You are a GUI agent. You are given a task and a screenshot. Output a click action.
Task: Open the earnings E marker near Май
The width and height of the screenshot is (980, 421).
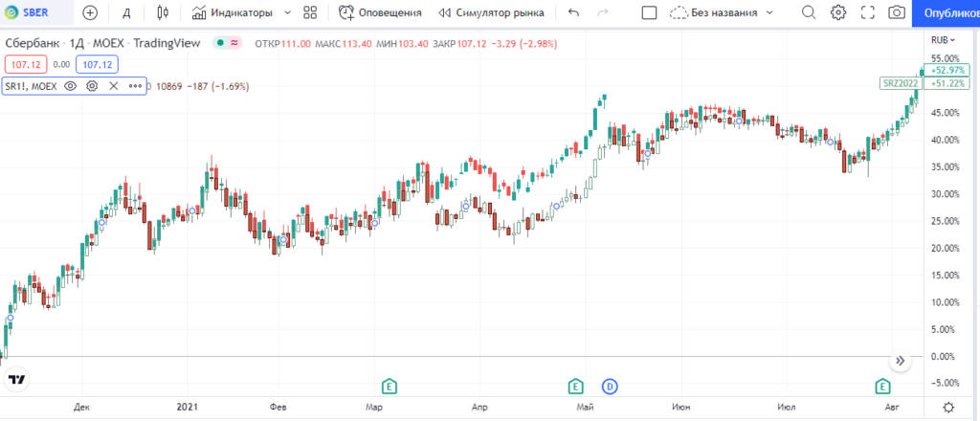point(575,387)
